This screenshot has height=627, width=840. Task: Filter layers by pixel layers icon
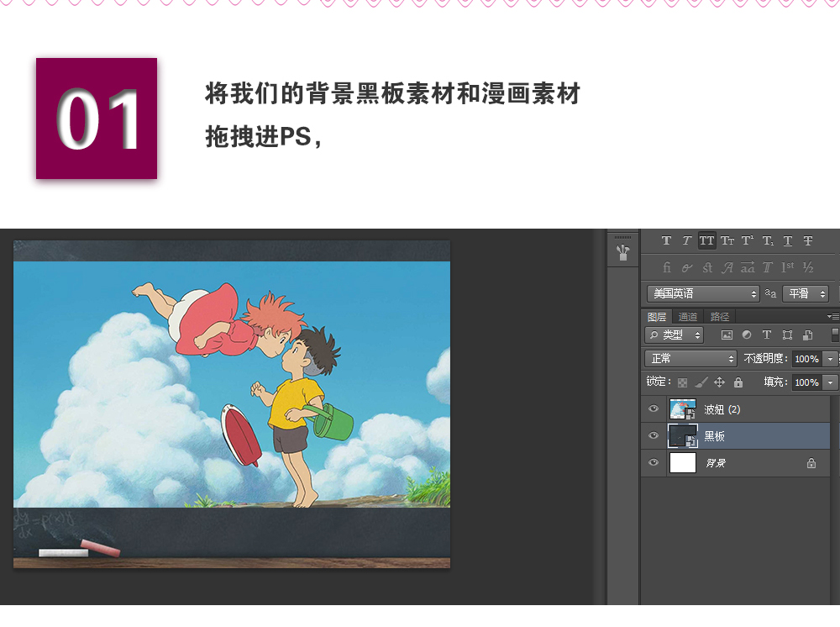coord(727,335)
